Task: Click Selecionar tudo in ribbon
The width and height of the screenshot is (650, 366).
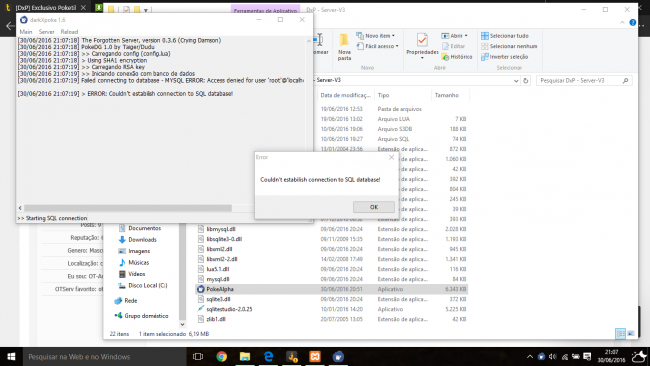Action: pyautogui.click(x=504, y=36)
